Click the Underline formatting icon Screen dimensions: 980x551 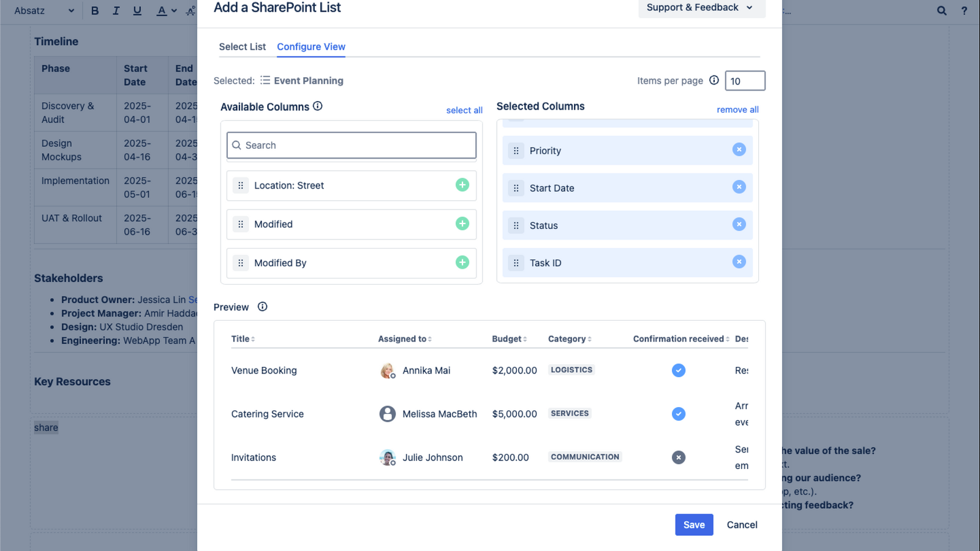pyautogui.click(x=137, y=10)
